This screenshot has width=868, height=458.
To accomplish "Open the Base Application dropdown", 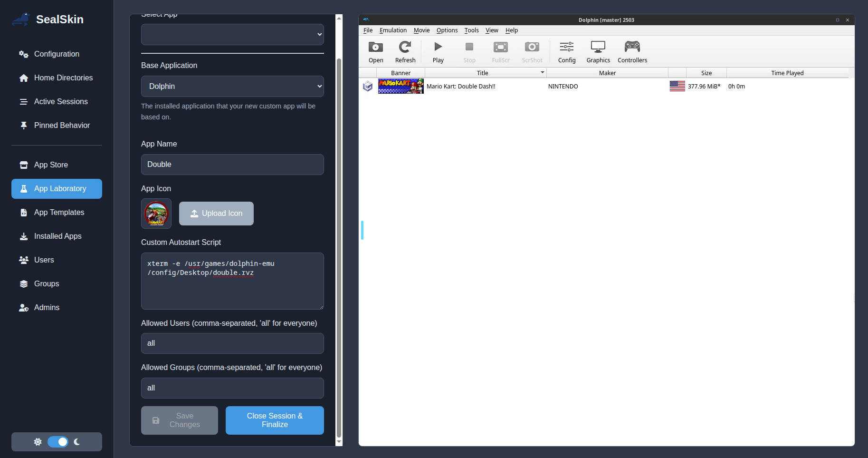I will point(232,86).
